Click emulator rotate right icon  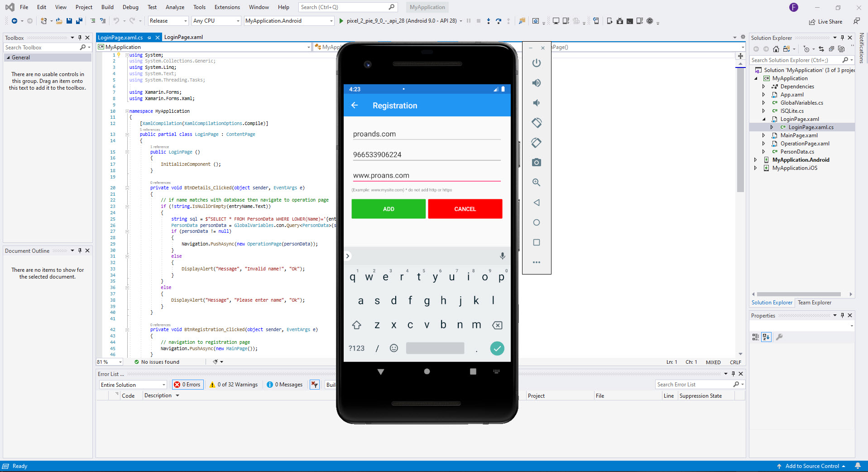pos(537,143)
